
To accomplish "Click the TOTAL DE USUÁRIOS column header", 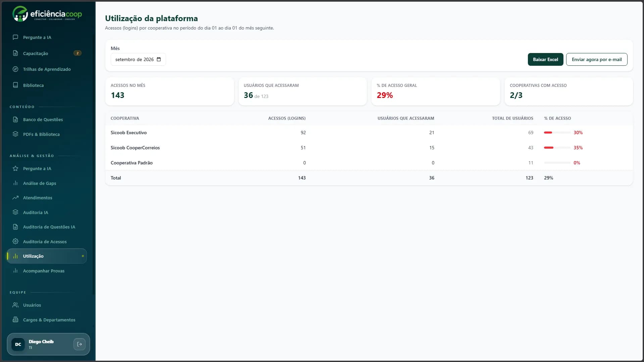I will (512, 118).
